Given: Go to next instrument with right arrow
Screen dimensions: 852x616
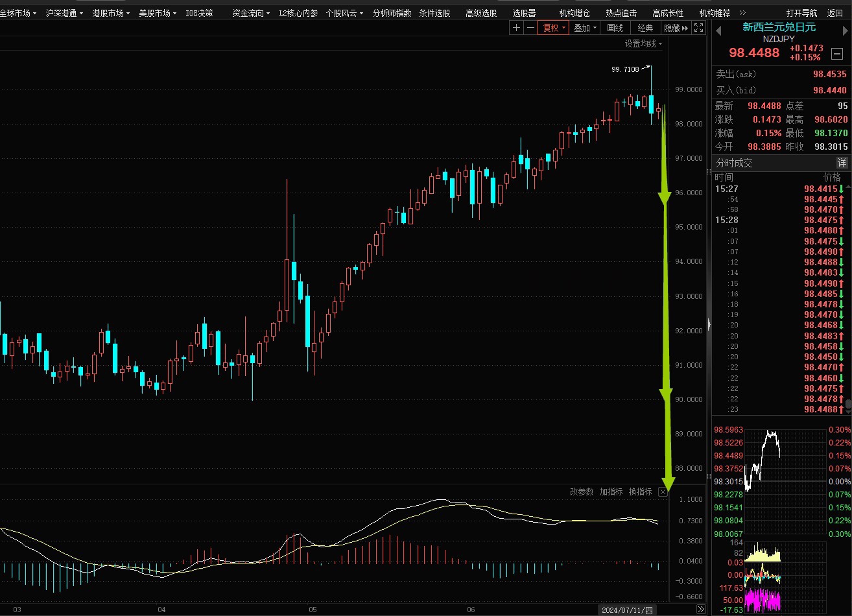Looking at the screenshot, I should (x=844, y=29).
